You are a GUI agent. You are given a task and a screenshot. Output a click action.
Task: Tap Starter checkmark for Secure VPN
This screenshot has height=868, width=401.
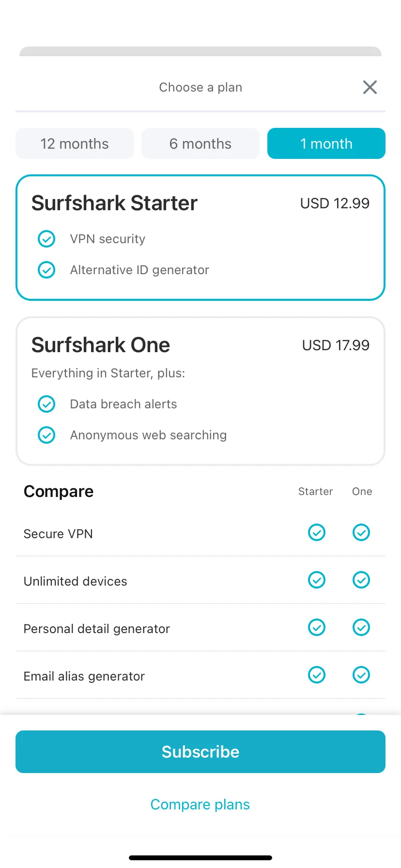point(317,532)
